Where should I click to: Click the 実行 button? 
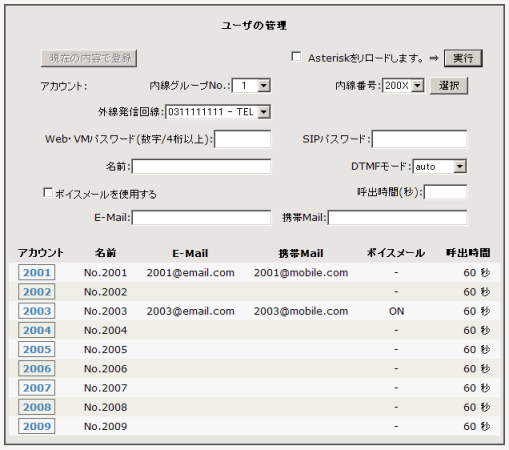click(x=463, y=58)
